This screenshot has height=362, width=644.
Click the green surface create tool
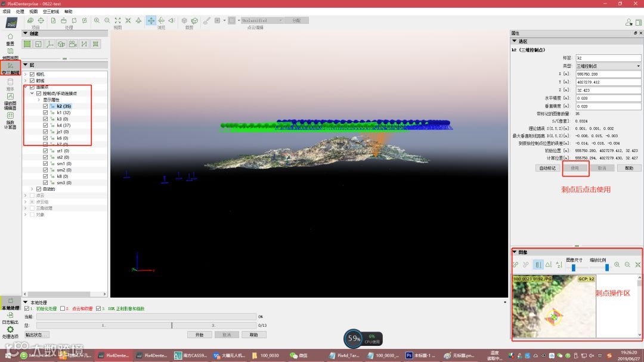point(27,44)
